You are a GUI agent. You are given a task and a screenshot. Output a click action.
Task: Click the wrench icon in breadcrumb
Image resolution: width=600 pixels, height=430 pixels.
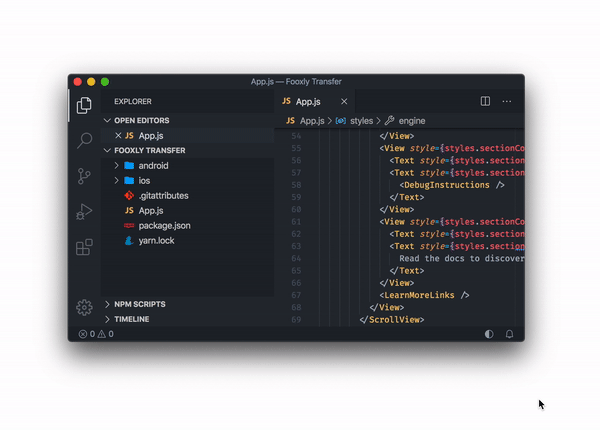point(390,121)
